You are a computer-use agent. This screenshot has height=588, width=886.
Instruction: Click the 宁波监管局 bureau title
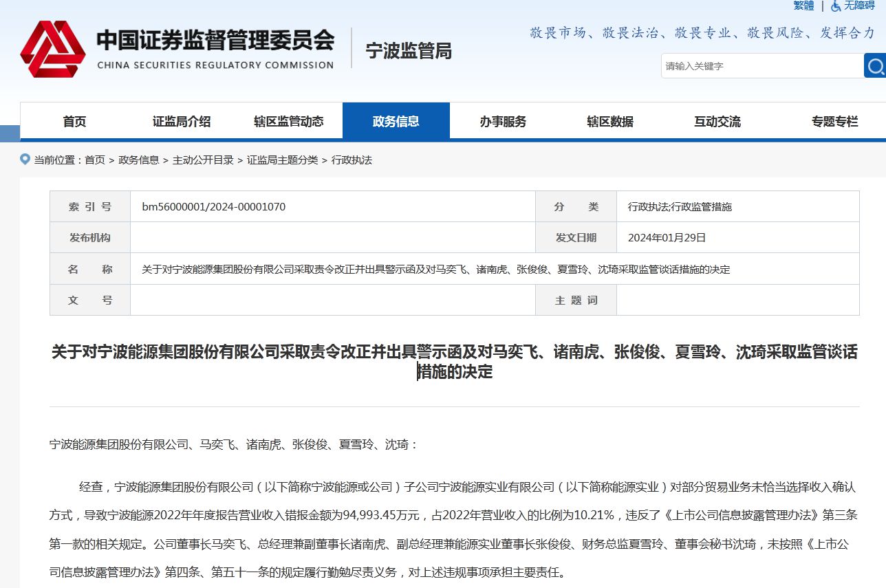click(x=409, y=51)
